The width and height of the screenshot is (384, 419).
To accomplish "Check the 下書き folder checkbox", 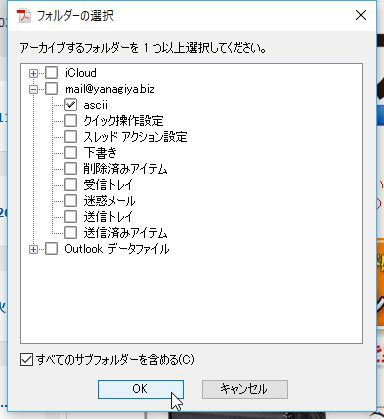I will (x=70, y=153).
